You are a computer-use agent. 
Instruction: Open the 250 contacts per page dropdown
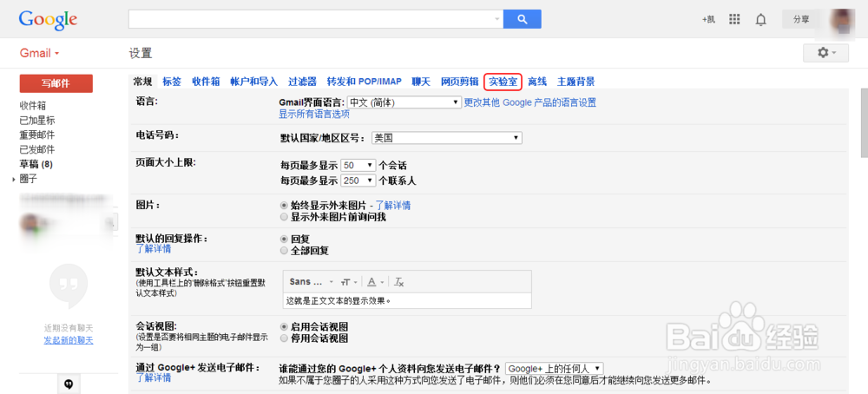pos(358,181)
